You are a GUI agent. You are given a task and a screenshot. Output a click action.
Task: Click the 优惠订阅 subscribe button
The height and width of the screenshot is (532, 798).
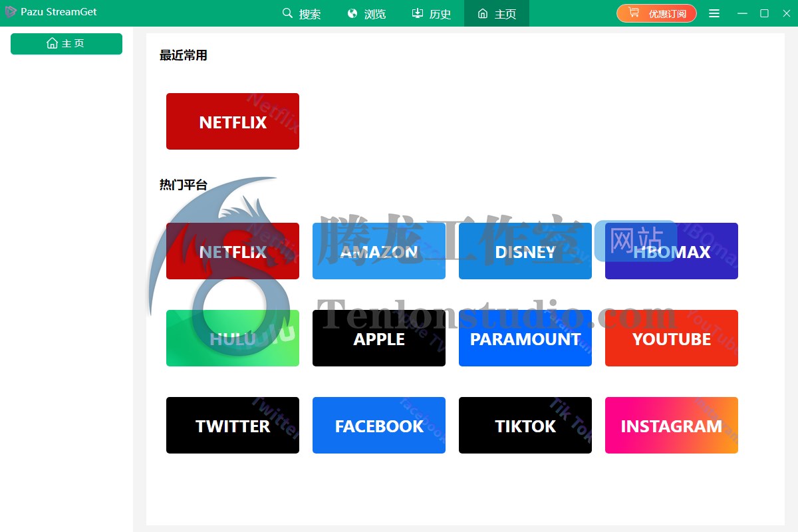(656, 13)
